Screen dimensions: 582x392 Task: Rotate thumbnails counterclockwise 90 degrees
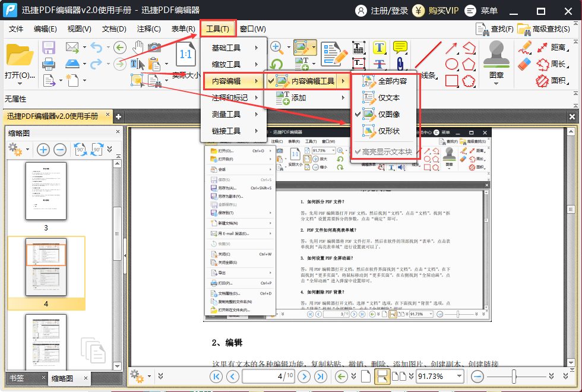tap(81, 149)
